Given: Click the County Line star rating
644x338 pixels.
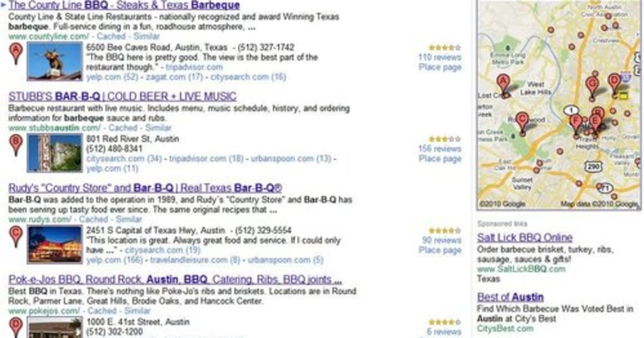Looking at the screenshot, I should coord(445,47).
